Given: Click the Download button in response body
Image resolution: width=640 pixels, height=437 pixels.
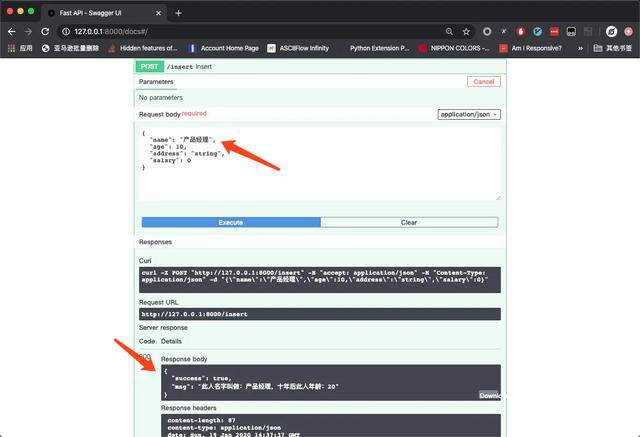Looking at the screenshot, I should click(x=488, y=395).
